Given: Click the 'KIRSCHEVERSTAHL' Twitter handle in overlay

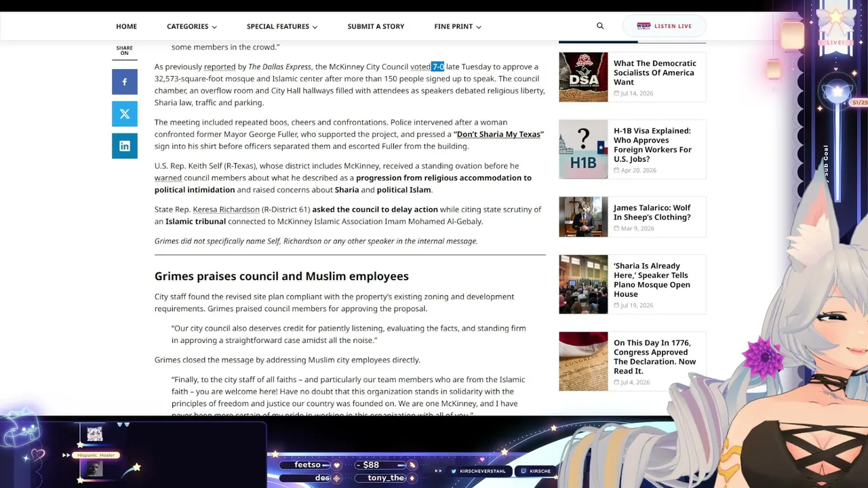Looking at the screenshot, I should tap(483, 471).
